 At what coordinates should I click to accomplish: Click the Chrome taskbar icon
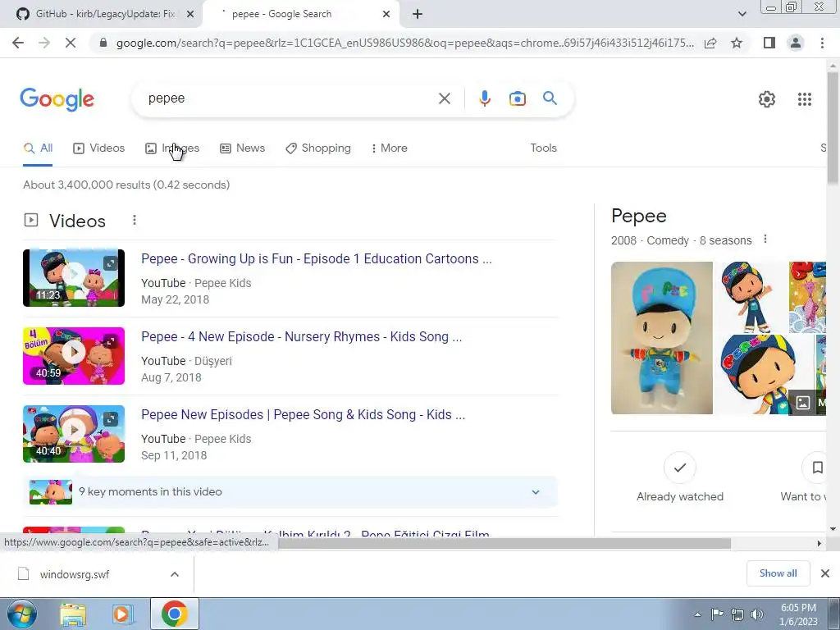click(174, 614)
